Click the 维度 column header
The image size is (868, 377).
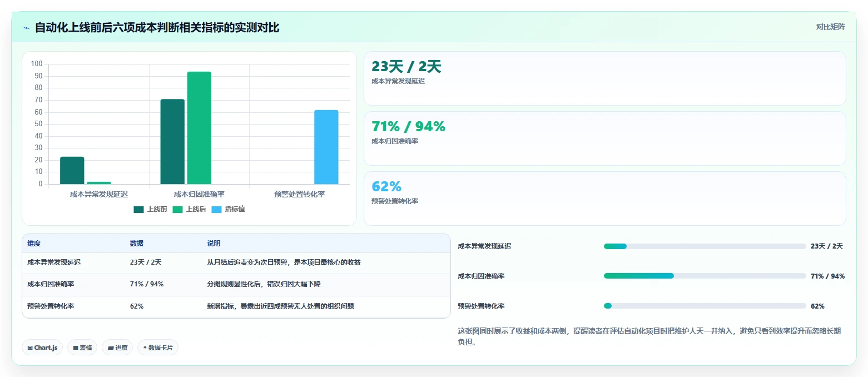pos(34,244)
